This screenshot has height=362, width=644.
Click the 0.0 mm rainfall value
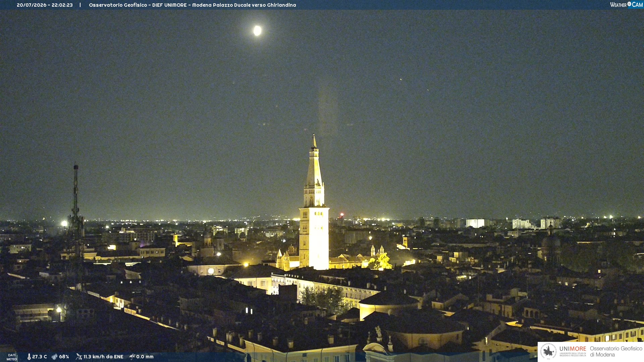click(x=145, y=357)
